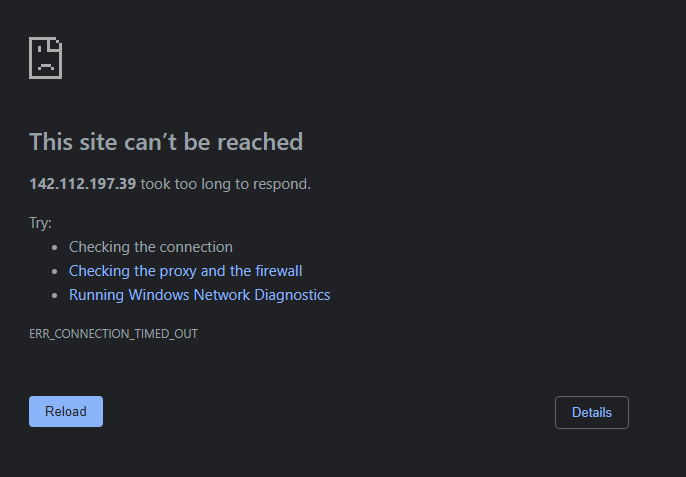Click the word firewall in the proxy link
Viewport: 686px width, 477px height.
[279, 271]
